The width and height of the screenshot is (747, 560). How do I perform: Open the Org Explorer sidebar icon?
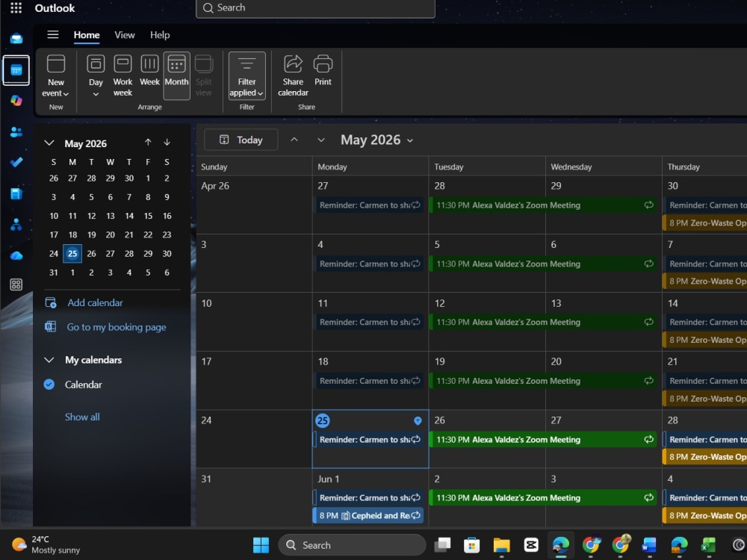coord(16,224)
